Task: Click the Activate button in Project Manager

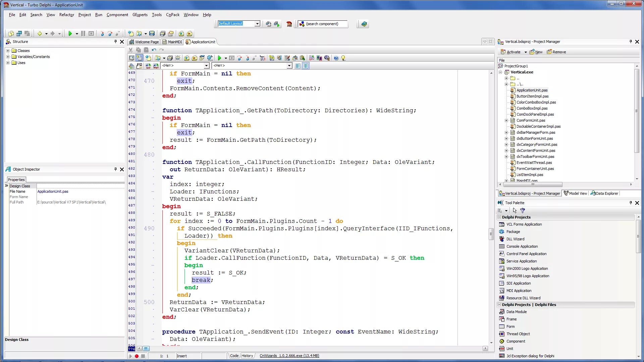Action: 511,52
